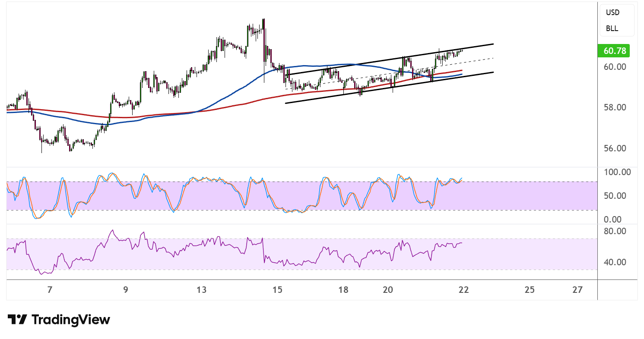
Task: Click date label 18 on time axis
Action: (343, 290)
